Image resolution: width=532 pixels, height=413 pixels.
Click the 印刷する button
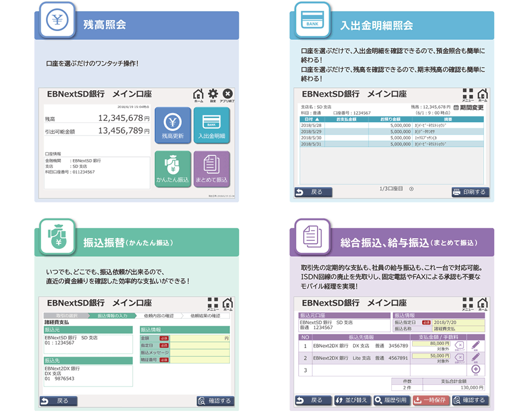click(x=470, y=192)
